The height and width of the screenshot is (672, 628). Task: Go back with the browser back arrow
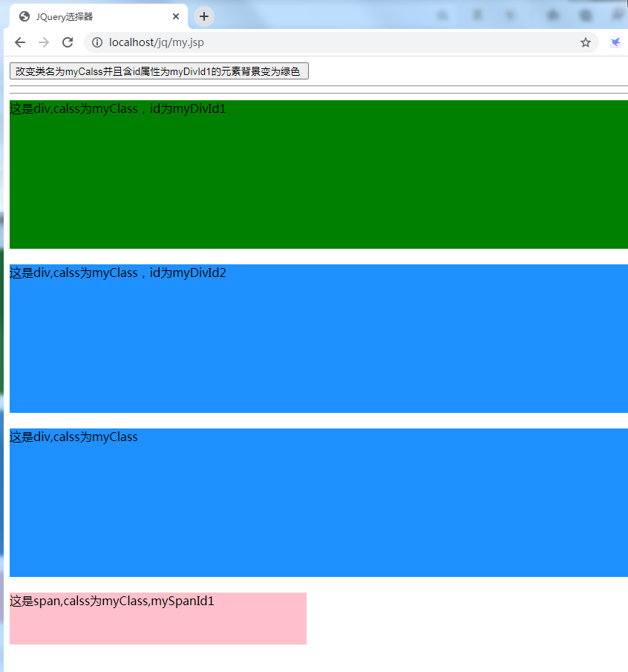tap(20, 42)
